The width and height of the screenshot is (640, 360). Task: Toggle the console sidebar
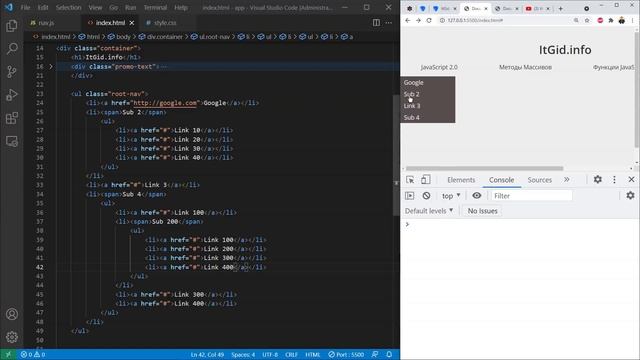[409, 196]
